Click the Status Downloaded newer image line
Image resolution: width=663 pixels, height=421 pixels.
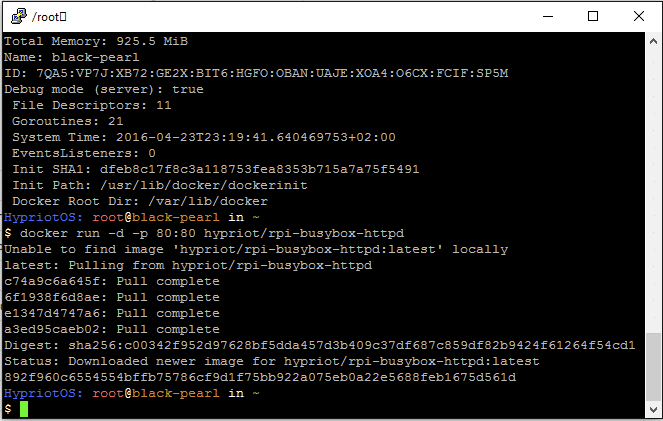click(x=272, y=361)
